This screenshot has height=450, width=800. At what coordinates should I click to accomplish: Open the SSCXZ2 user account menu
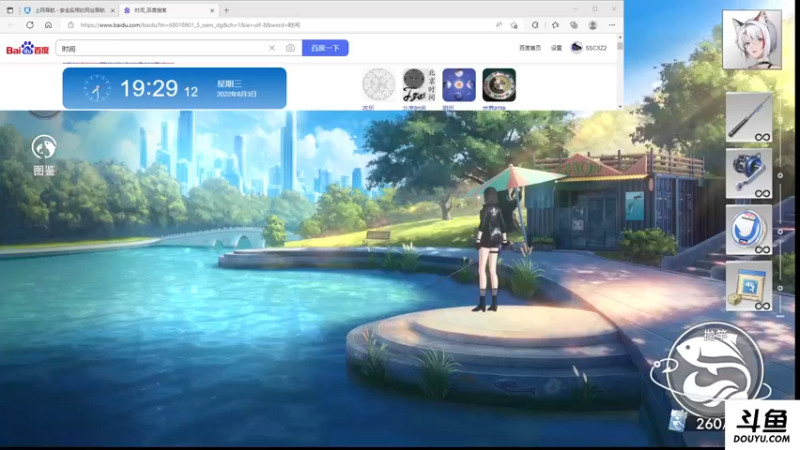click(589, 48)
